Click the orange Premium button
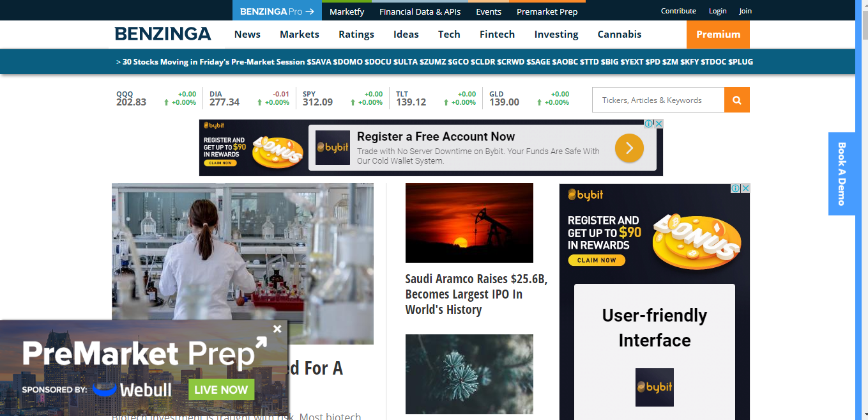The width and height of the screenshot is (868, 420). coord(718,34)
